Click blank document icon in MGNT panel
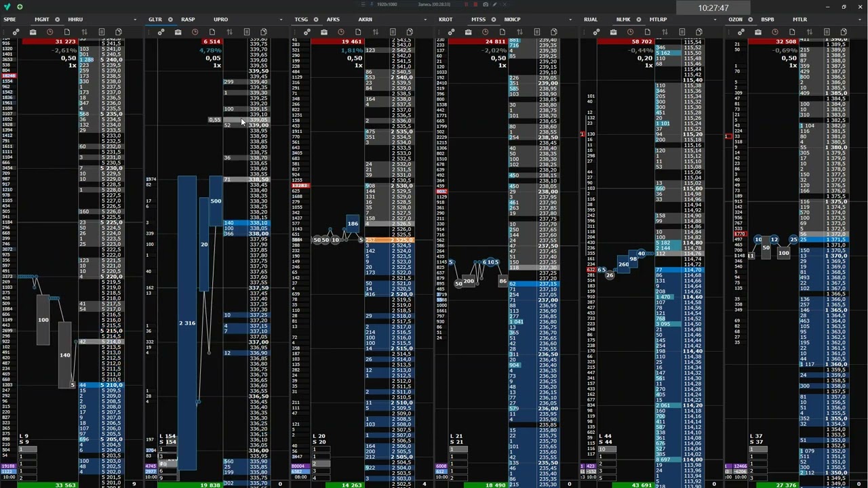Viewport: 868px width, 488px height. (x=67, y=32)
